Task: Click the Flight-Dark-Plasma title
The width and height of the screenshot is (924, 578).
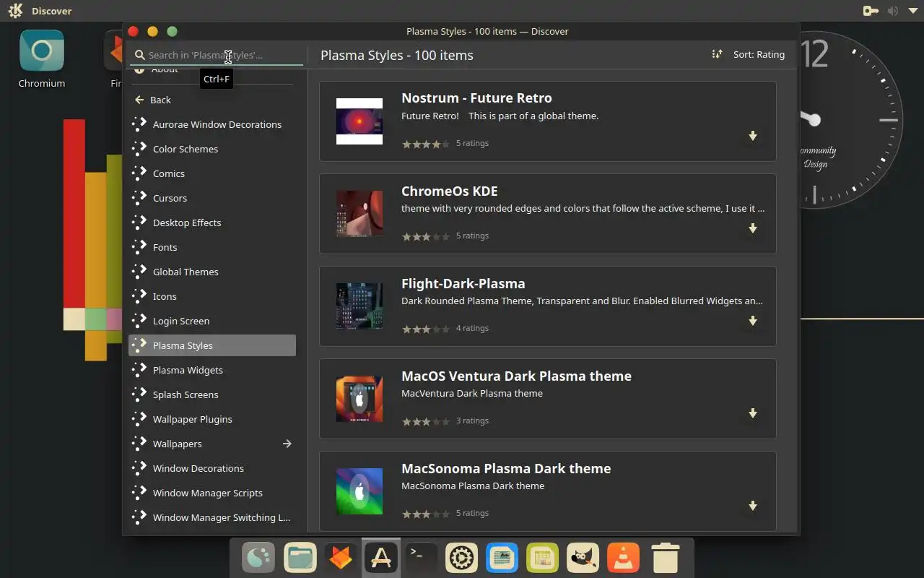Action: (x=463, y=283)
